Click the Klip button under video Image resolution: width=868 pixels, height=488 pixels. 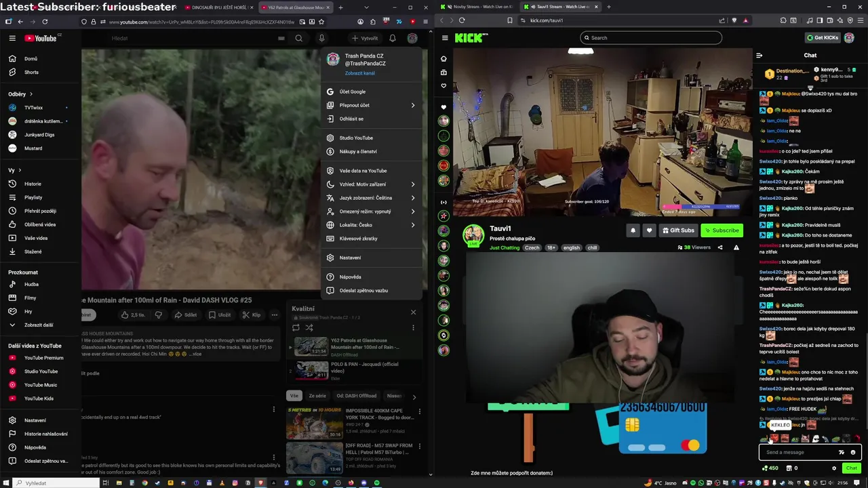pyautogui.click(x=252, y=314)
